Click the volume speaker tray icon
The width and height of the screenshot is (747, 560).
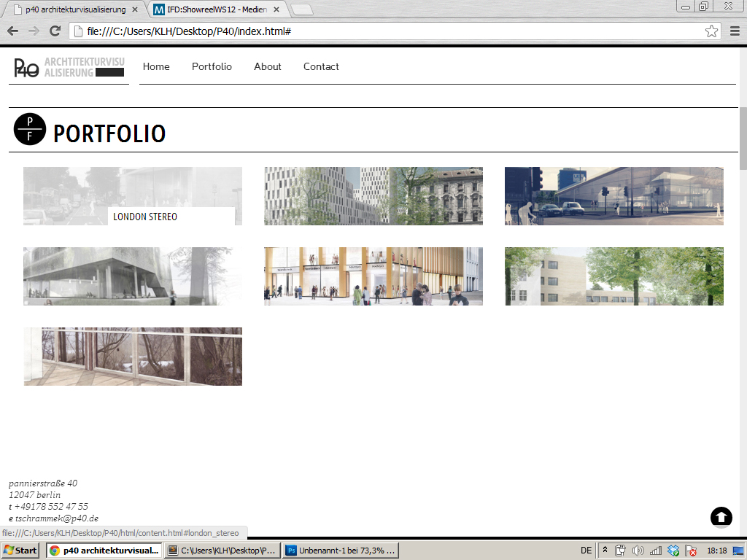tap(638, 551)
